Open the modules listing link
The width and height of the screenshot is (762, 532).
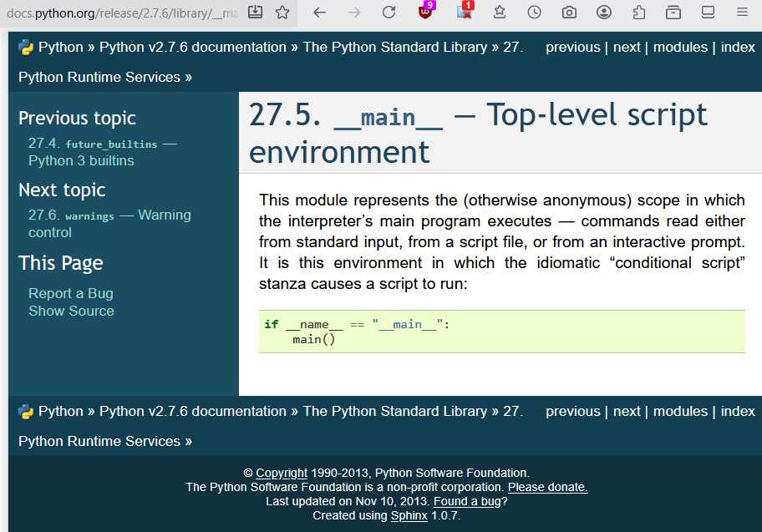(x=680, y=47)
